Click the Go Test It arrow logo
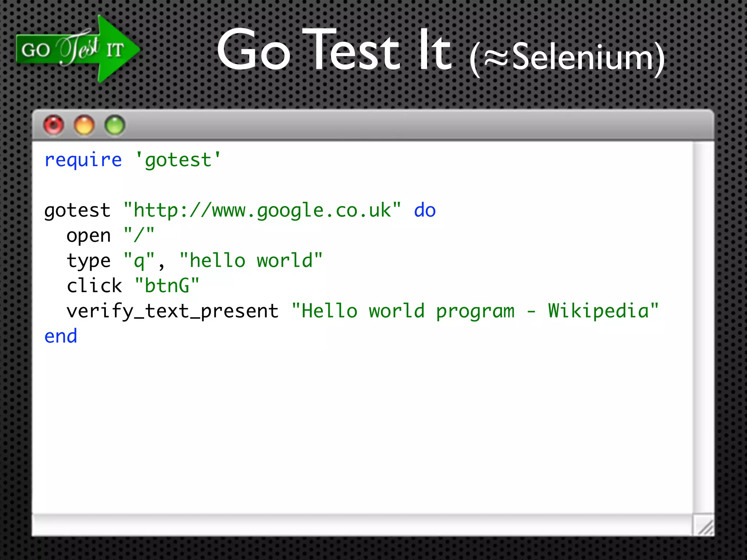This screenshot has width=747, height=560. 78,49
